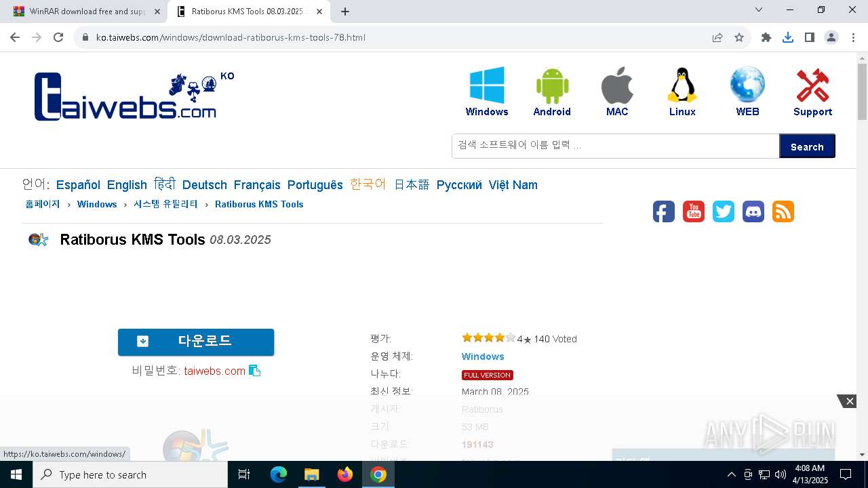Open Chrome three-dot menu

853,37
